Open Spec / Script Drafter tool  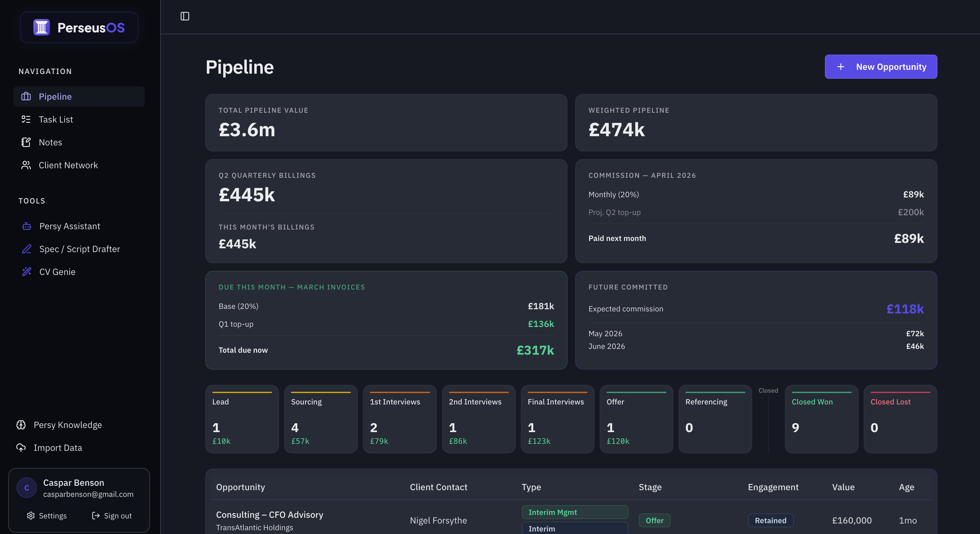[x=79, y=249]
